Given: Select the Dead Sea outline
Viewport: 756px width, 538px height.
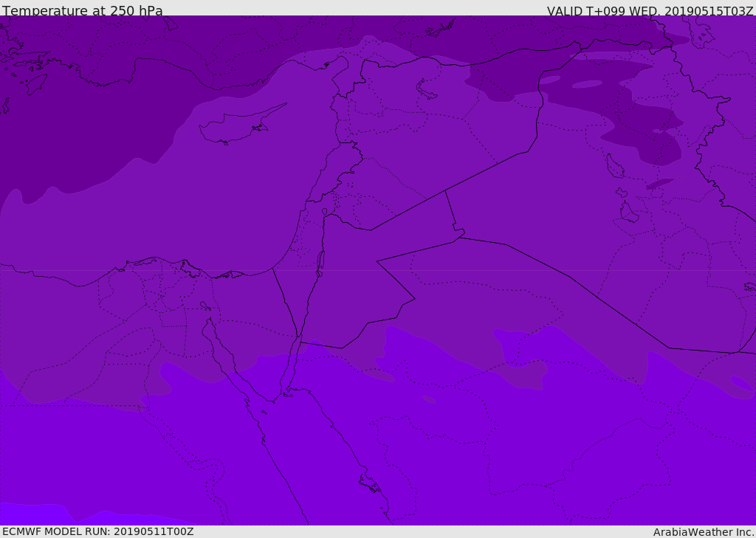Looking at the screenshot, I should [x=320, y=262].
